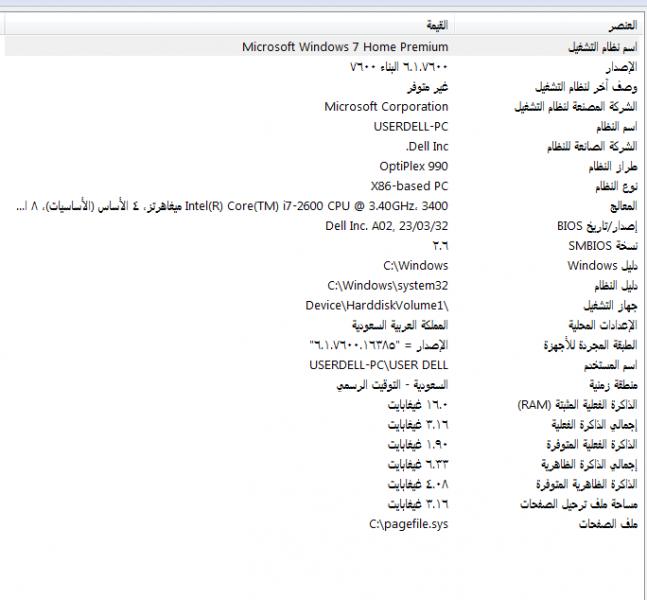
Task: Select the C:\pagefile.sys value
Action: (409, 524)
